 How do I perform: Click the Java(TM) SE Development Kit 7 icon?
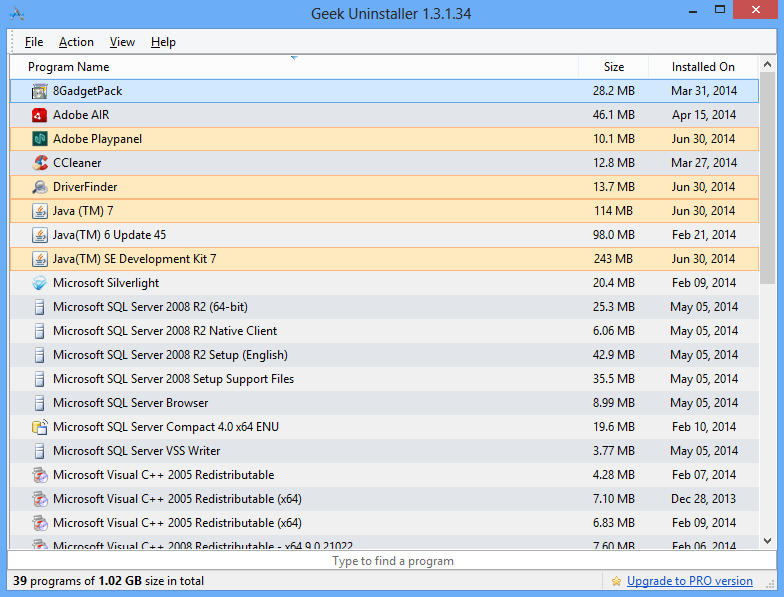click(40, 259)
